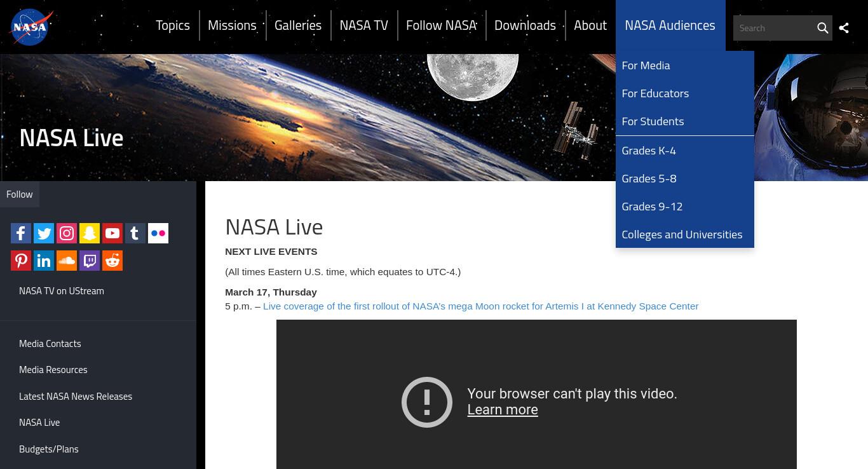
Task: Open NASA TV on UStream link
Action: (62, 291)
